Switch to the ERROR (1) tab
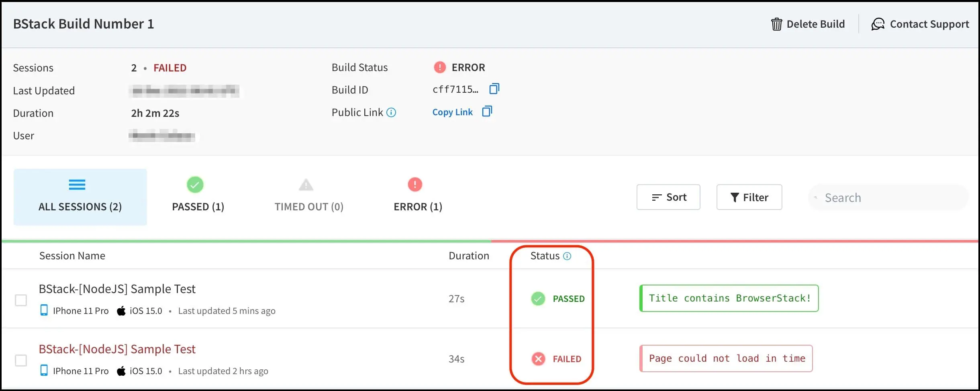 click(x=418, y=197)
